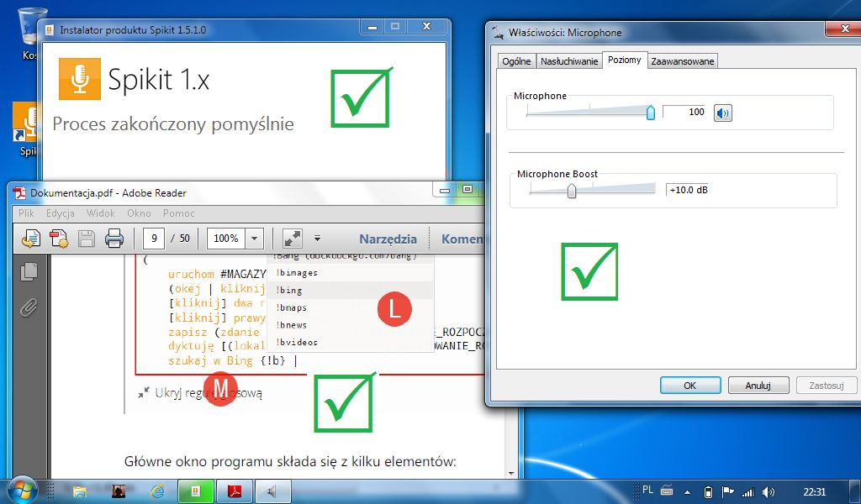This screenshot has width=861, height=504.
Task: Switch to Adobe Reader taskbar button
Action: point(235,491)
